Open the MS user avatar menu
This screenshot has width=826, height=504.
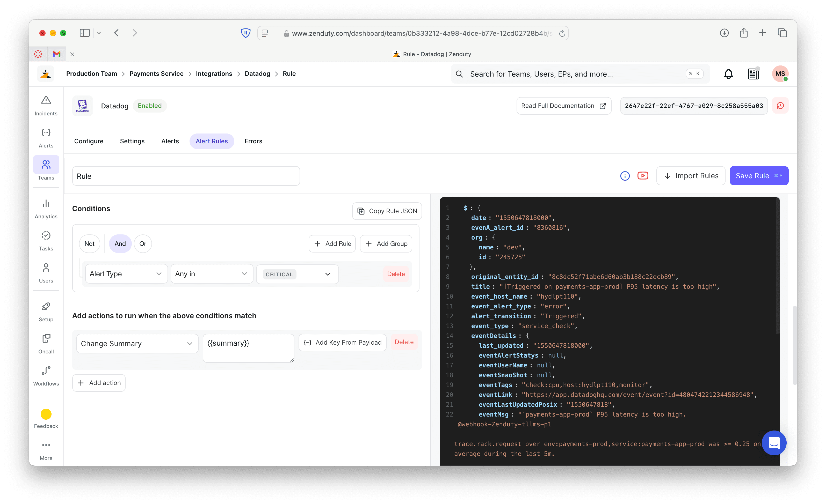780,74
